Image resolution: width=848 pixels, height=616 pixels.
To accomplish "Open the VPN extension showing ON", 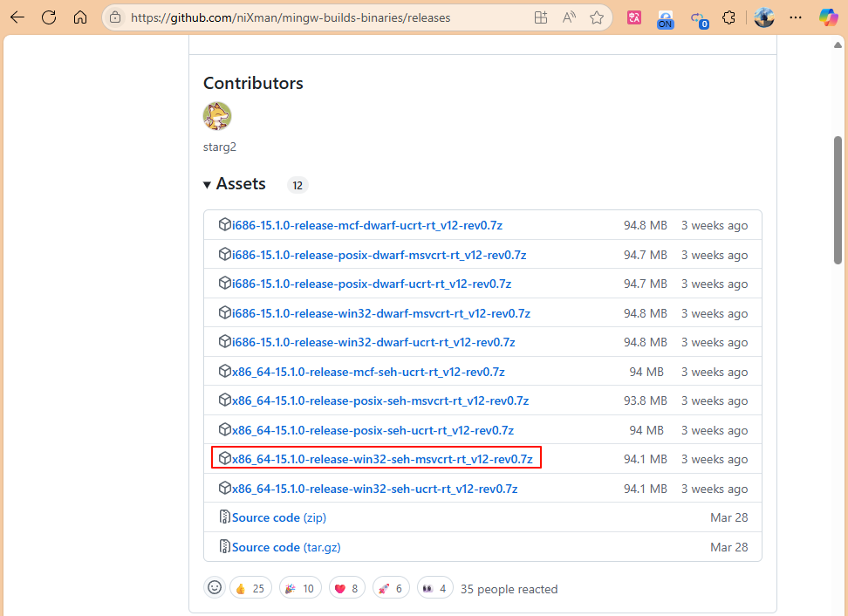I will pyautogui.click(x=665, y=19).
